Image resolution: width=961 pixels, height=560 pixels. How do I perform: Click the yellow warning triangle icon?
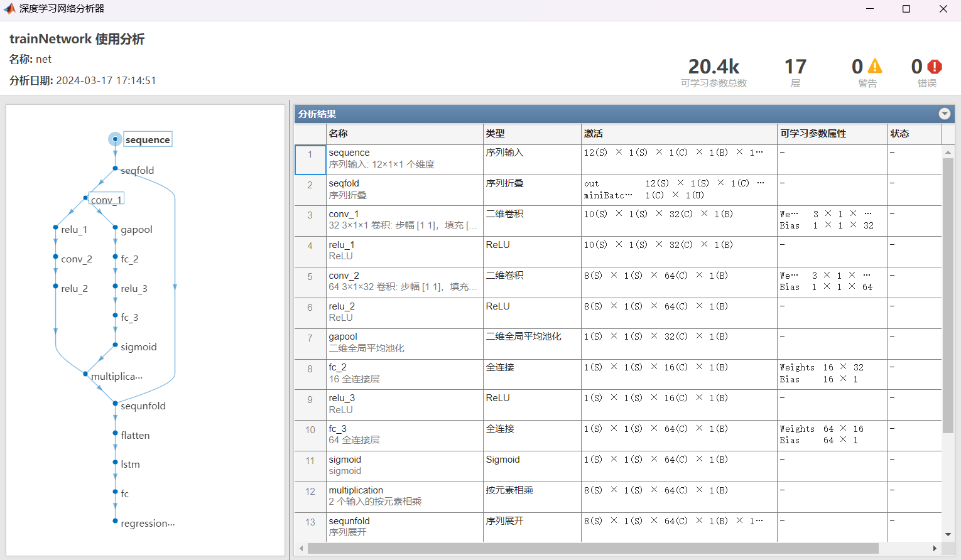(874, 67)
